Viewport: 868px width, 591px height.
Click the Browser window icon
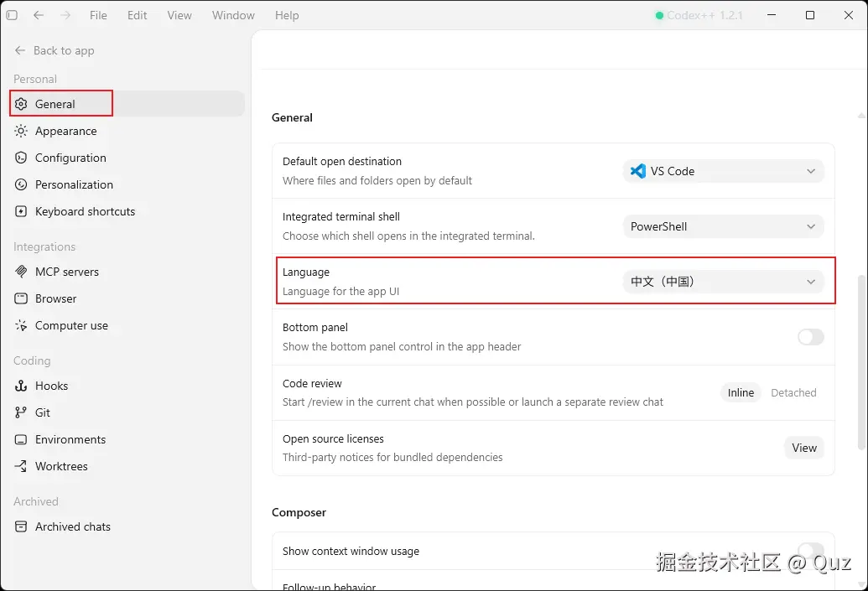pos(21,298)
